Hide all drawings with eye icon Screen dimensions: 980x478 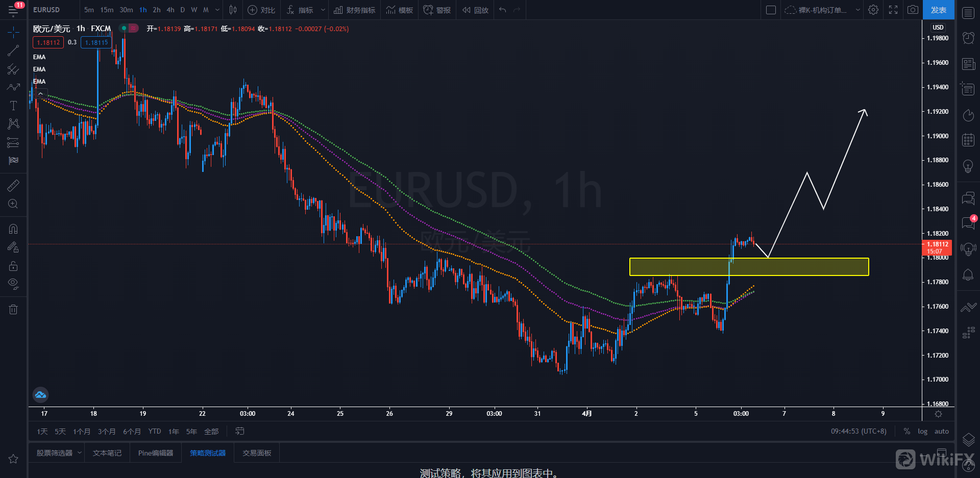[13, 284]
